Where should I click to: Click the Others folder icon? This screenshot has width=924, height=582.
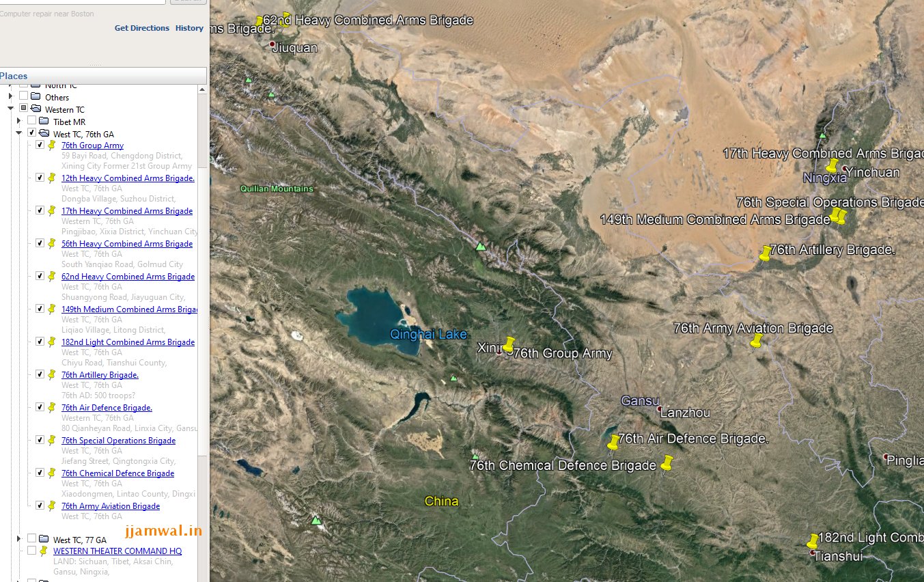(x=36, y=97)
